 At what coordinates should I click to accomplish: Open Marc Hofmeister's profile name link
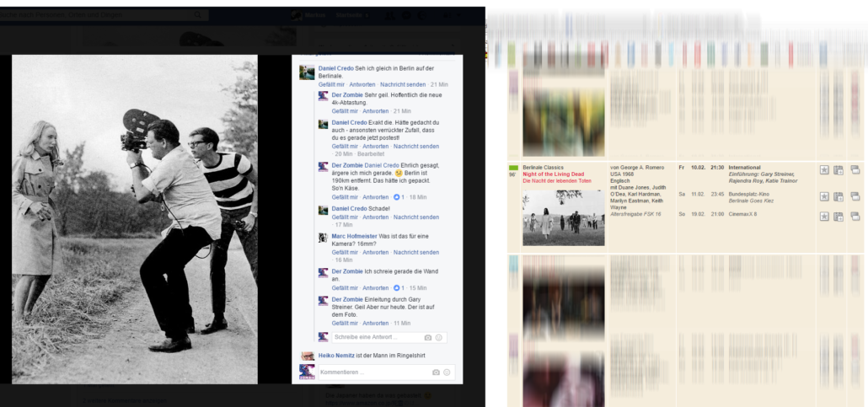pyautogui.click(x=354, y=237)
